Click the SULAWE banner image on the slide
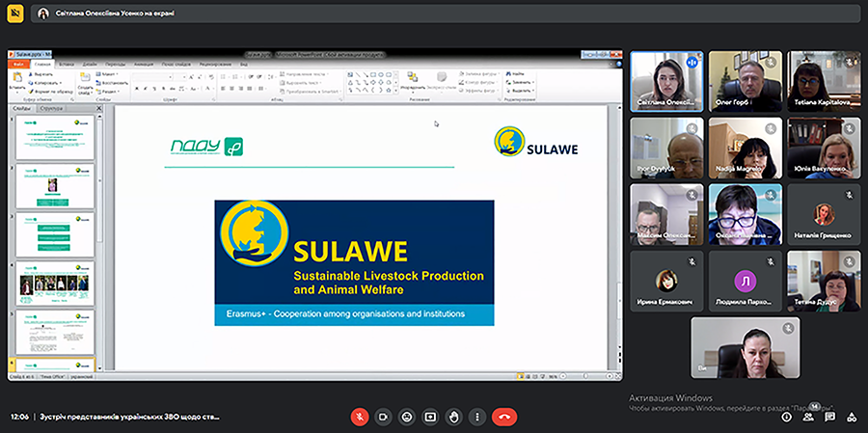The width and height of the screenshot is (868, 433). pos(354,263)
